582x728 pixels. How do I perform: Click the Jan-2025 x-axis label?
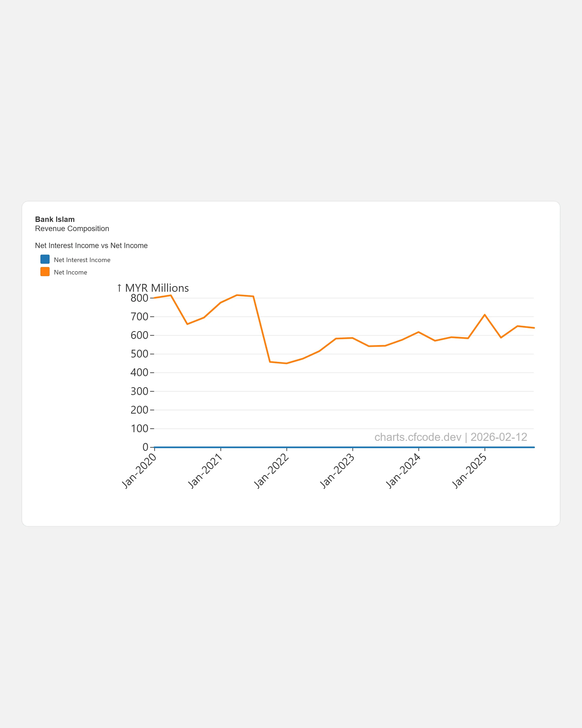pos(469,471)
